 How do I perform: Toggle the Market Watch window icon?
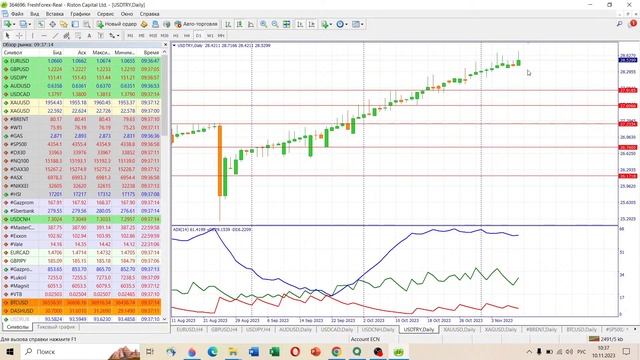click(x=41, y=24)
